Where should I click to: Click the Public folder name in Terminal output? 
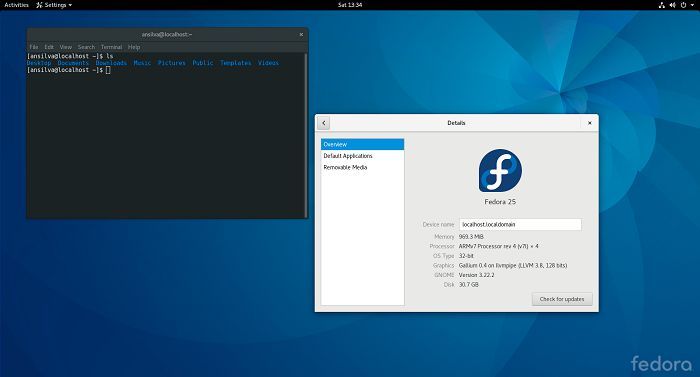pyautogui.click(x=203, y=63)
